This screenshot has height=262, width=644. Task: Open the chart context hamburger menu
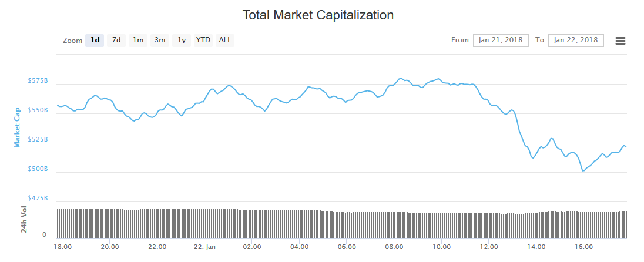620,41
